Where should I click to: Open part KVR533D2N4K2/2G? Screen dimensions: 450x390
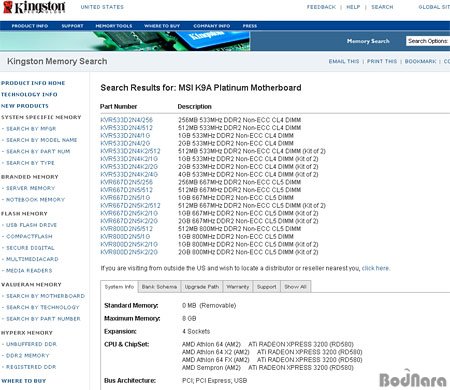(129, 167)
